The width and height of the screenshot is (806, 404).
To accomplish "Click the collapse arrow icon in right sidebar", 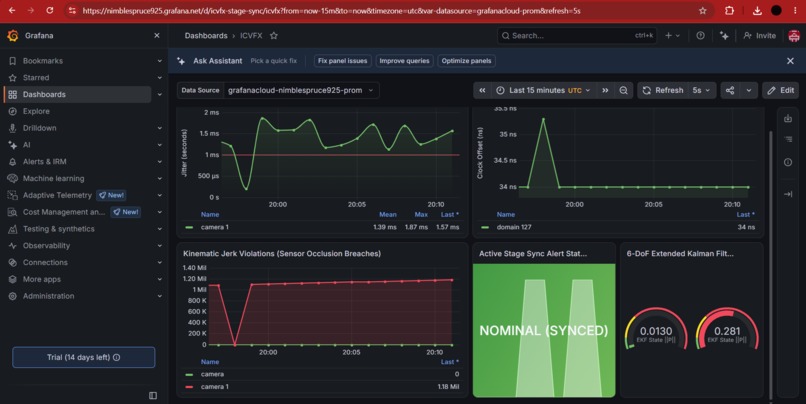I will (787, 194).
